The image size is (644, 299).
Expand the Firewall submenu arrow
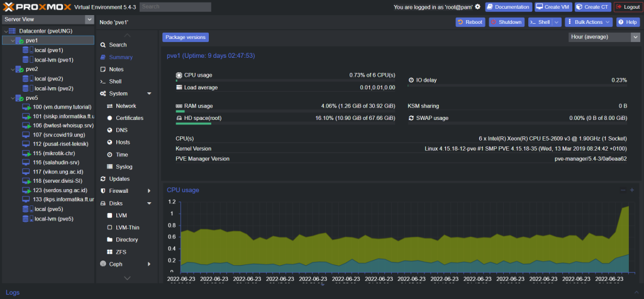(x=149, y=191)
